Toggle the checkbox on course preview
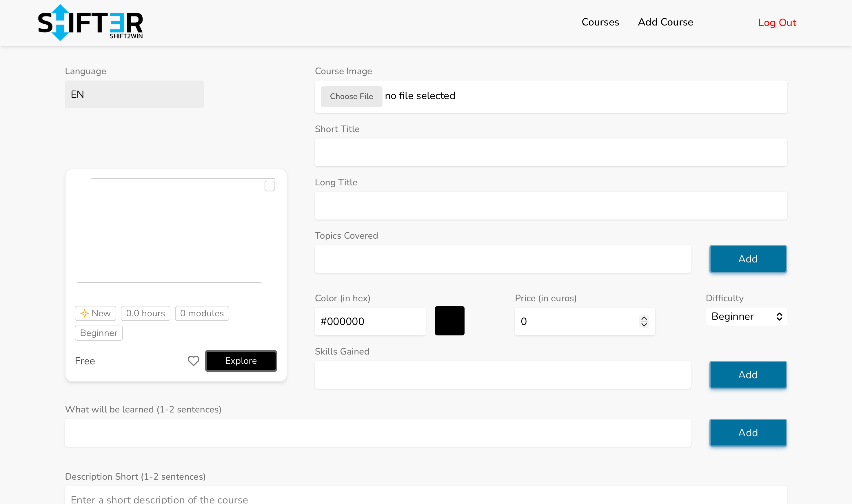 [270, 186]
